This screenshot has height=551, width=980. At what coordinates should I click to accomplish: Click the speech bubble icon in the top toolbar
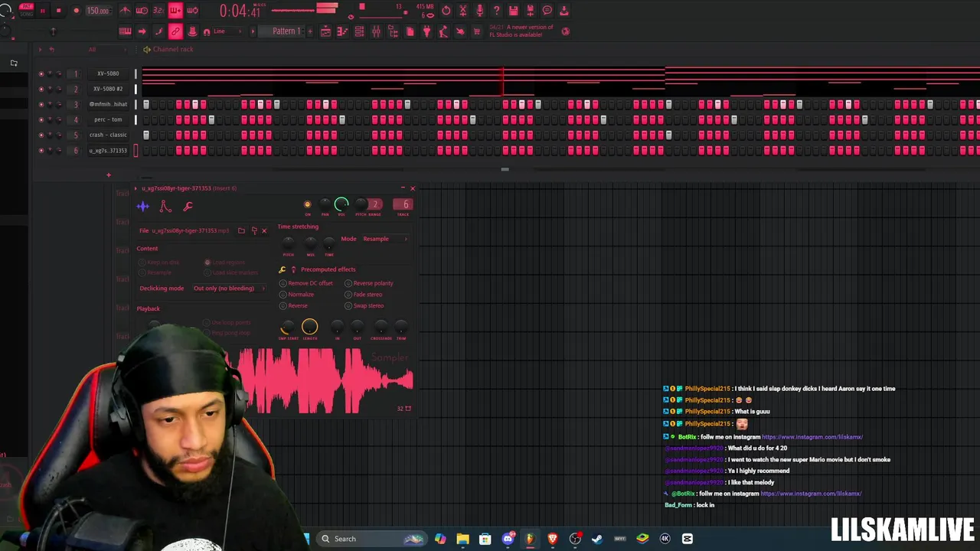point(547,11)
